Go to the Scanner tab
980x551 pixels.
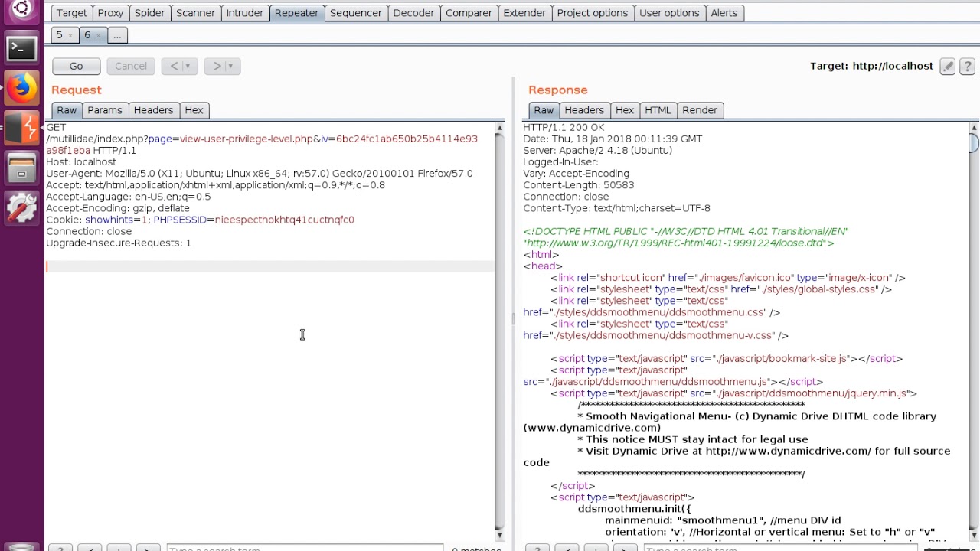pyautogui.click(x=195, y=13)
